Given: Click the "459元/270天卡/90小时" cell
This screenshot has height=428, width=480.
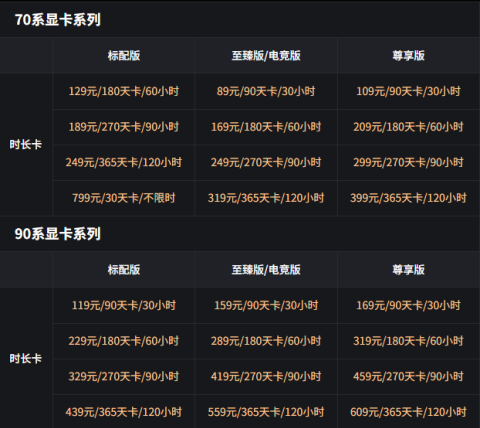Looking at the screenshot, I should click(x=408, y=376).
